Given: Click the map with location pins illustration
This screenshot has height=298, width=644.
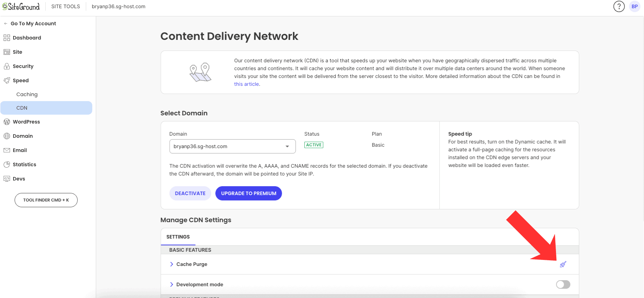Looking at the screenshot, I should (x=200, y=72).
